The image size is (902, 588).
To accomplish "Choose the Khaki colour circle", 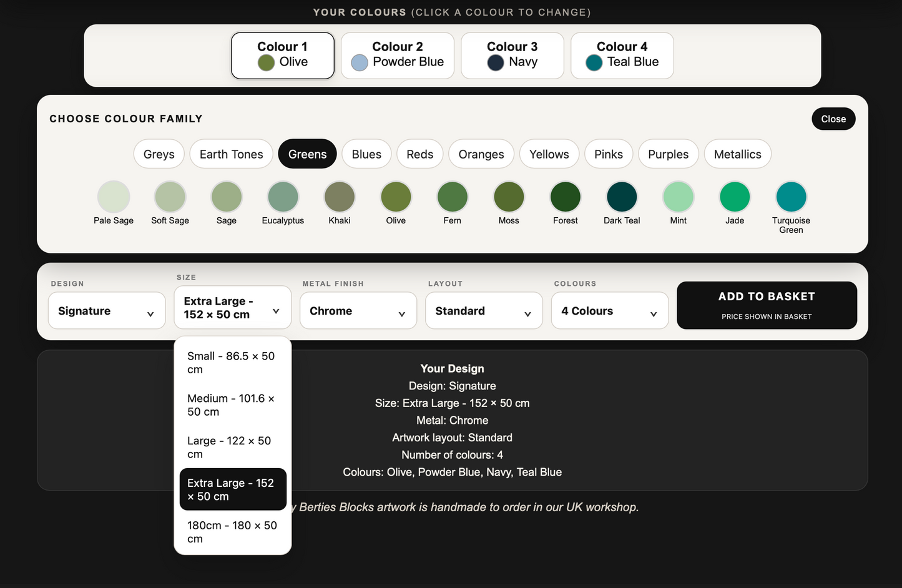I will (x=340, y=197).
